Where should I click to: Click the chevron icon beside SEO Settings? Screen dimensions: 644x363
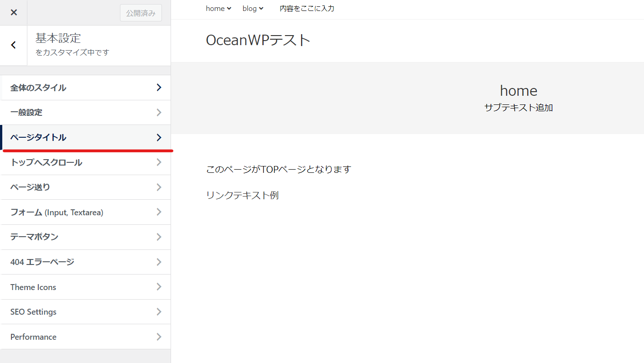[159, 312]
